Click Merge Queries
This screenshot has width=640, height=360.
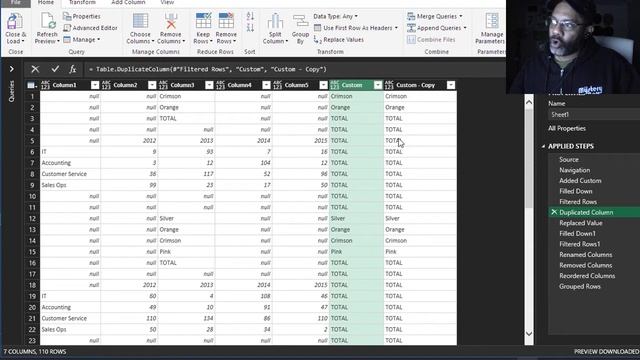tap(435, 16)
